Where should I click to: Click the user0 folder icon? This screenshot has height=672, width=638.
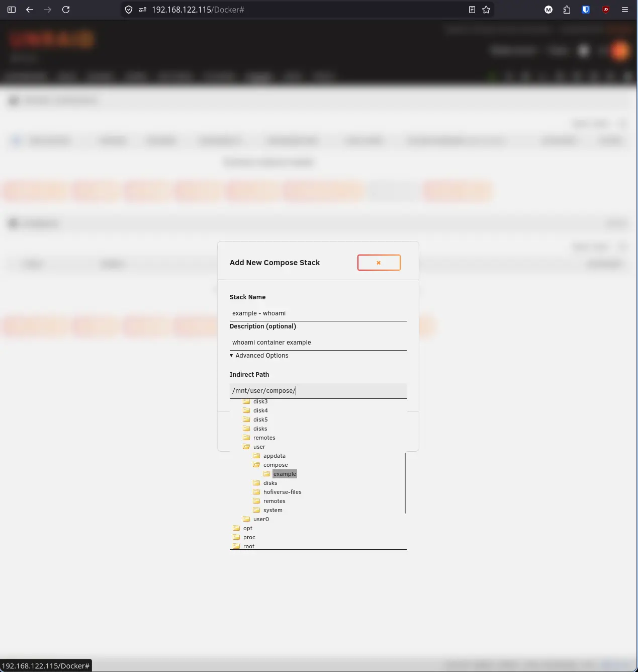tap(246, 519)
